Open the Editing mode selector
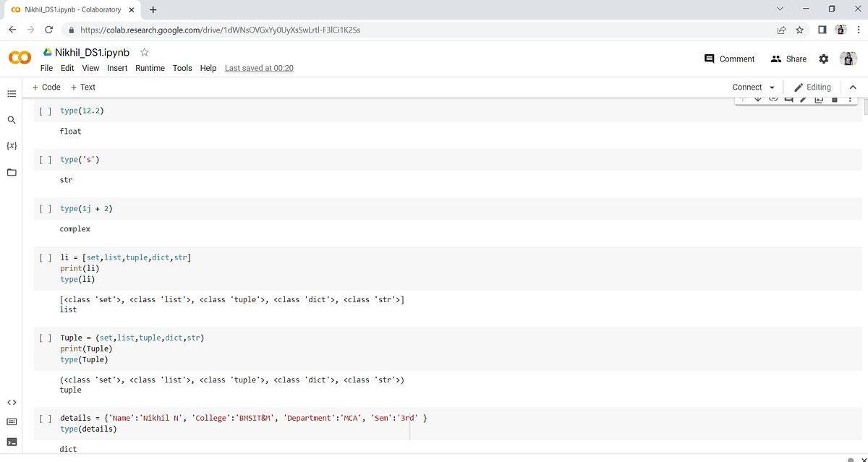The image size is (868, 462). [812, 87]
